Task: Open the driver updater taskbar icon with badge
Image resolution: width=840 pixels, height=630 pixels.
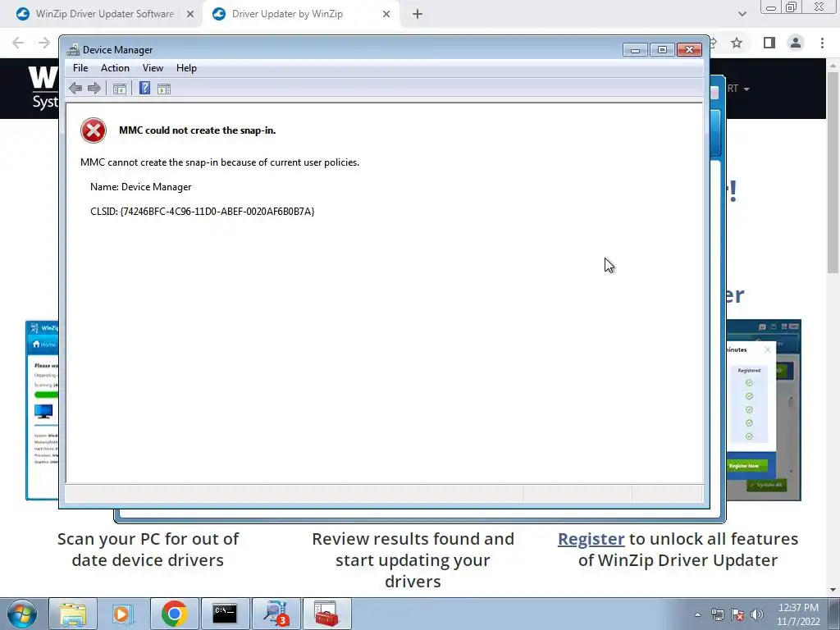Action: [x=276, y=614]
